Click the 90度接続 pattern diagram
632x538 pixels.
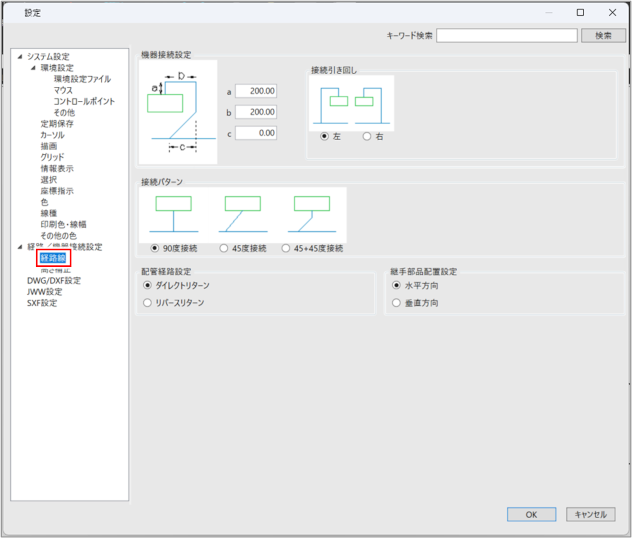174,213
